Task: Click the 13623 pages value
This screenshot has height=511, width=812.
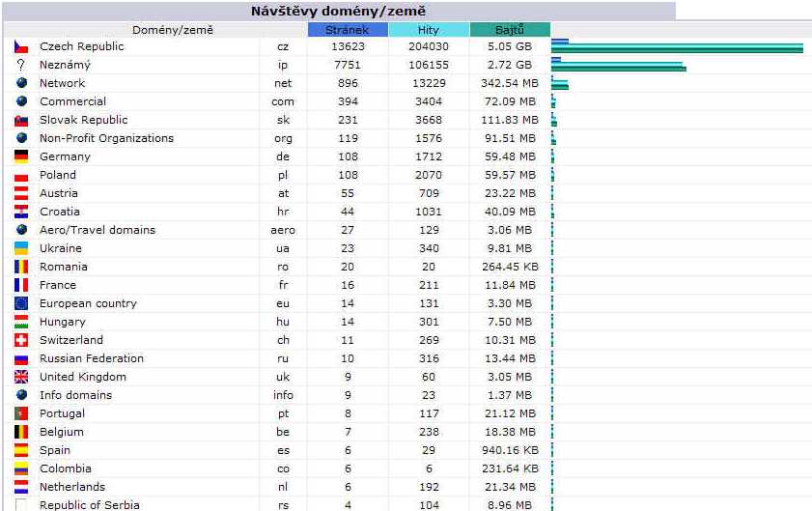Action: pyautogui.click(x=348, y=46)
